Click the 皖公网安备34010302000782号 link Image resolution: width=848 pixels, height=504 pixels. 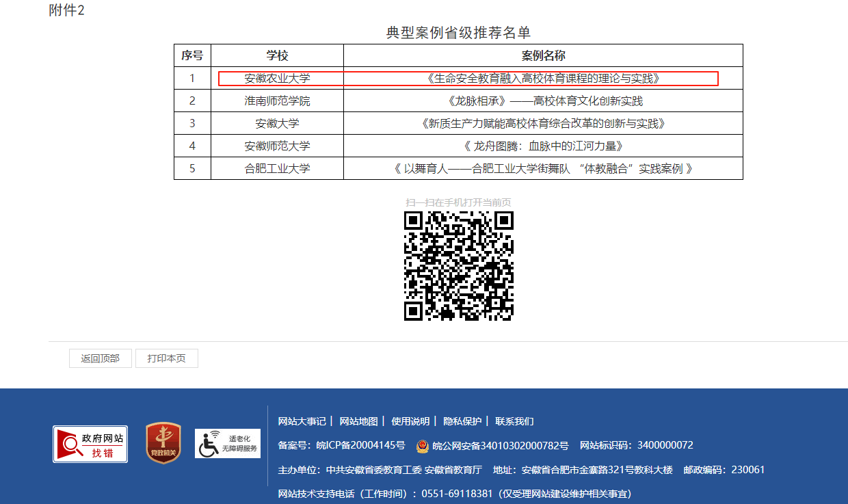coord(501,446)
